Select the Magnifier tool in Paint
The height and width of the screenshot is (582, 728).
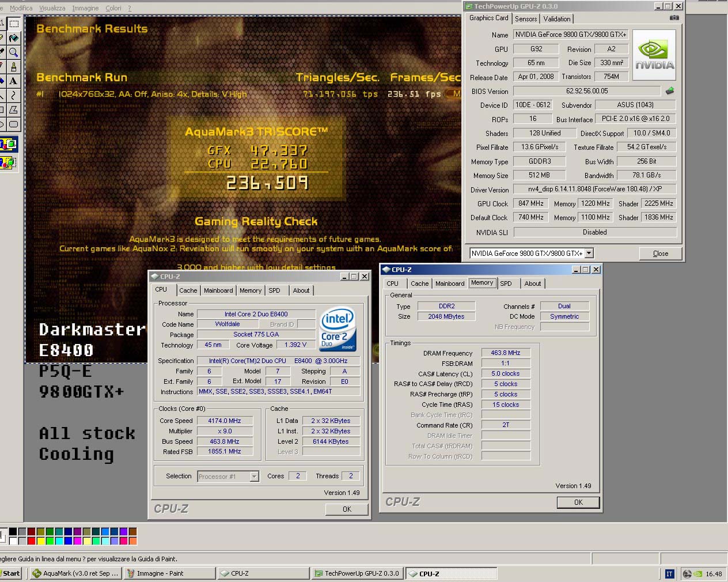(x=14, y=52)
